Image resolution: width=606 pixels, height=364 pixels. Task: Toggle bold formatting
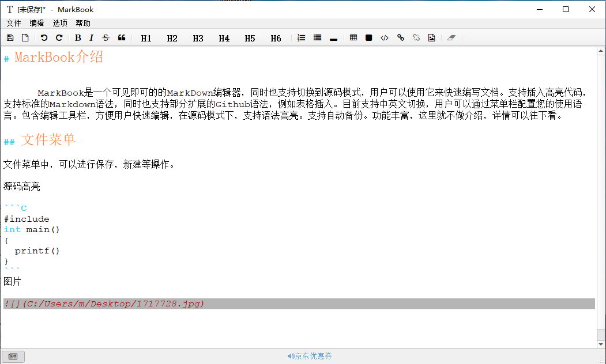click(x=78, y=38)
